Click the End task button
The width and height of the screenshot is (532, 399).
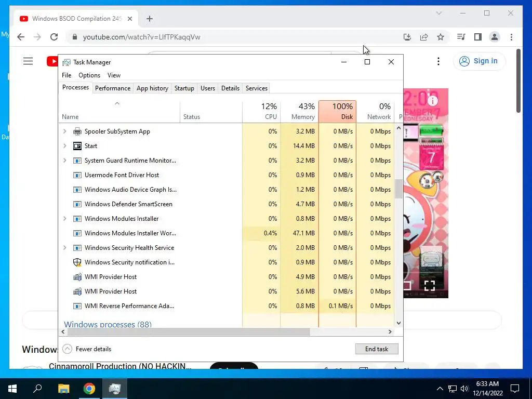[x=377, y=349]
